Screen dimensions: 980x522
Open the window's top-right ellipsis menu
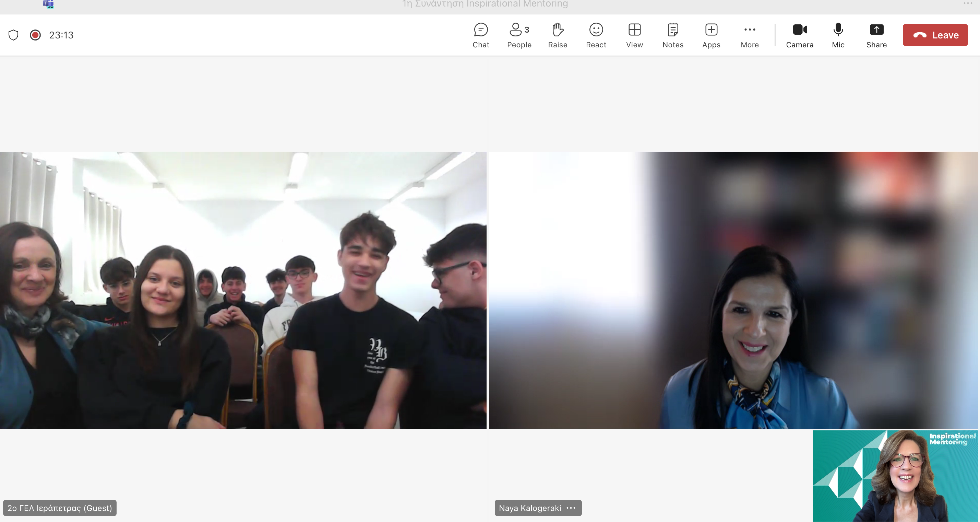(967, 3)
